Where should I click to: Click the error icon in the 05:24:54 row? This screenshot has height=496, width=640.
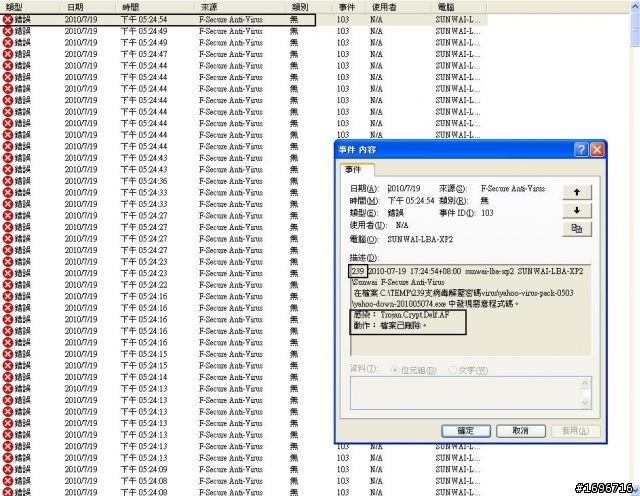(8, 19)
